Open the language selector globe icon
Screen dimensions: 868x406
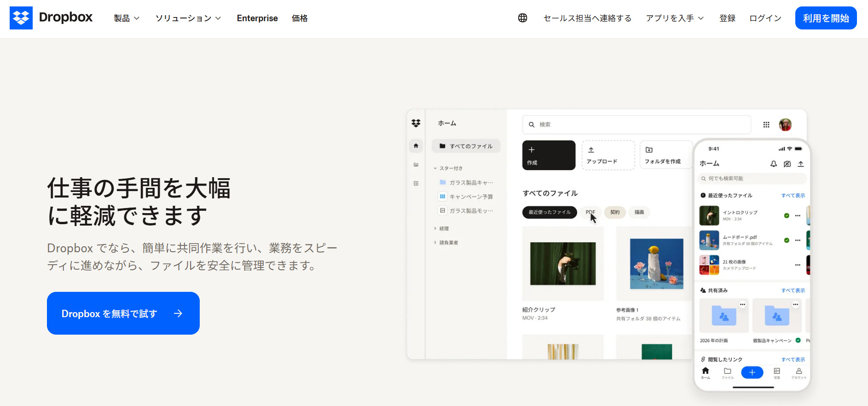(x=522, y=18)
